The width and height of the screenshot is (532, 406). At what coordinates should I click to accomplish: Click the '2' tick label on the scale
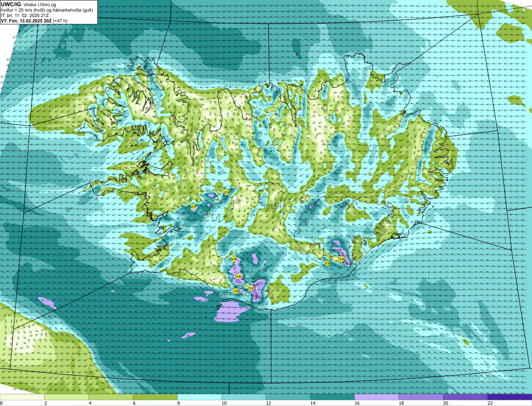45,403
